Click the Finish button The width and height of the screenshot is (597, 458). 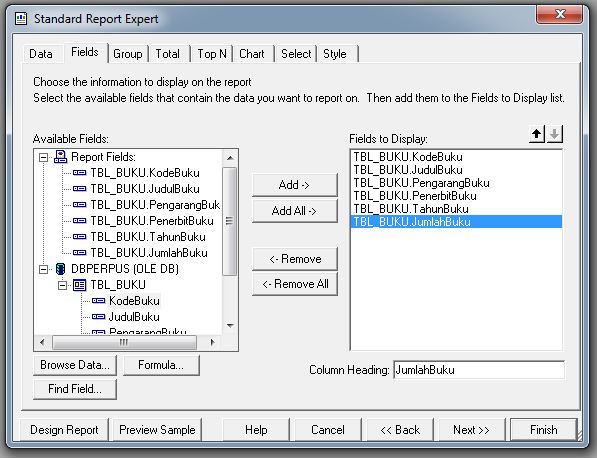point(544,430)
